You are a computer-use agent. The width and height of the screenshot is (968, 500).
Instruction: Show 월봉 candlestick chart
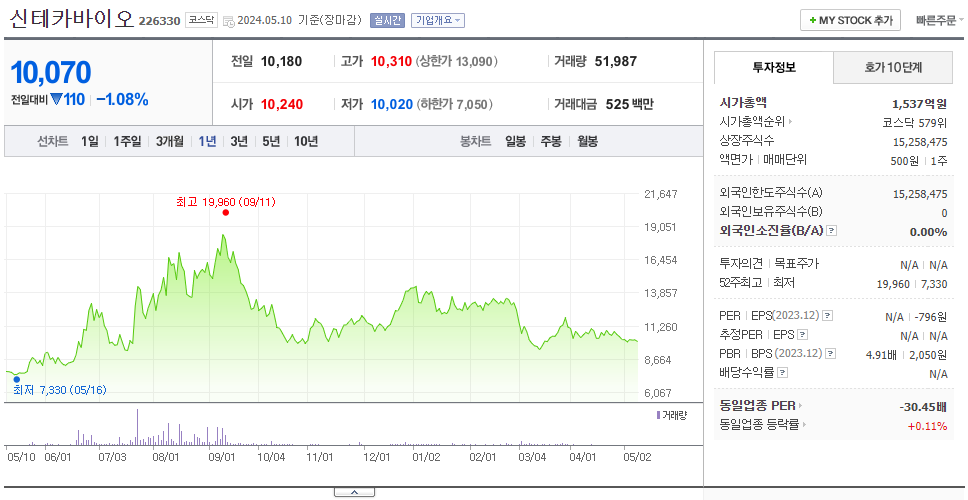click(588, 141)
